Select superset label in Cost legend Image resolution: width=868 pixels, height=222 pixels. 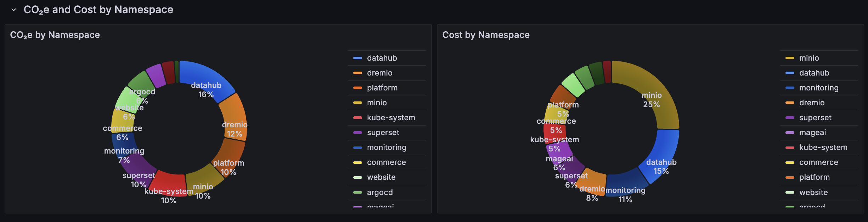tap(815, 117)
